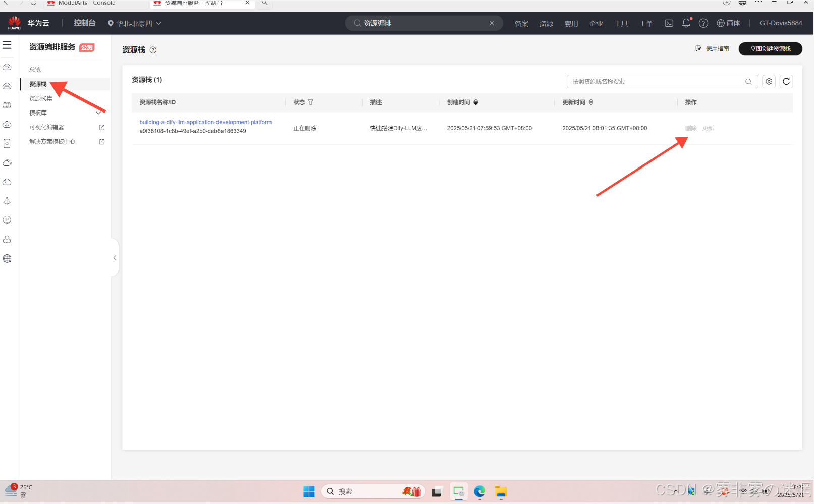Image resolution: width=814 pixels, height=504 pixels.
Task: Open 企业 in top navigation
Action: [x=596, y=24]
